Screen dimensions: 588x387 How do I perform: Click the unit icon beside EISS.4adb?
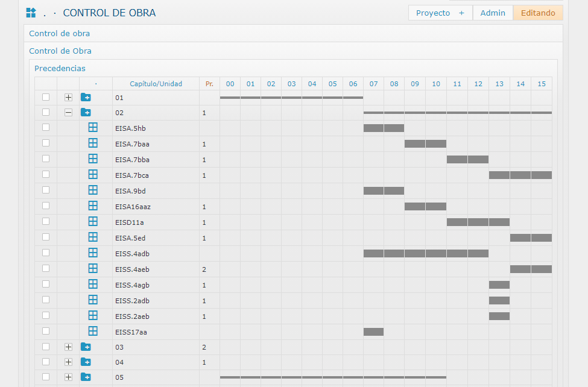pos(93,253)
